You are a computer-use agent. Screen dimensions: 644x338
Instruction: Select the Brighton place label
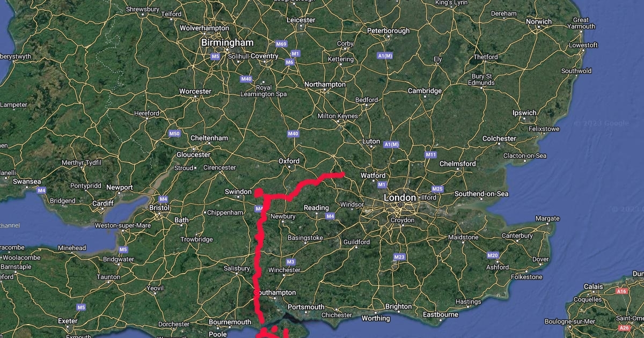coord(399,307)
